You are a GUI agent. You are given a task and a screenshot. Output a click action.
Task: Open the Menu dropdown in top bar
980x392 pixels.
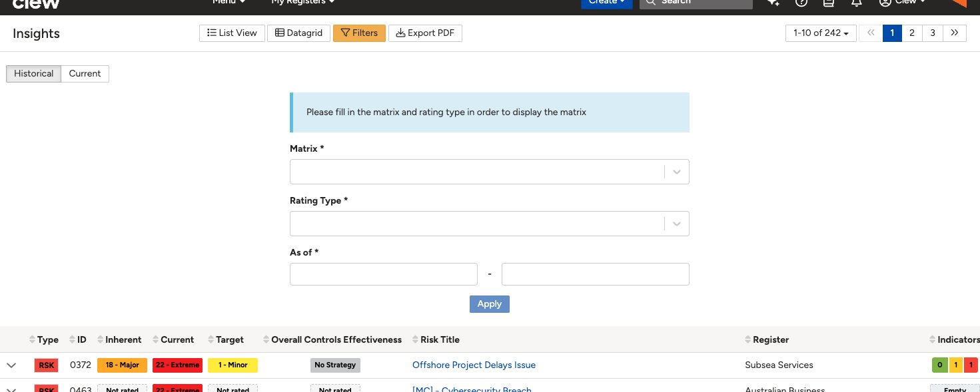click(229, 2)
